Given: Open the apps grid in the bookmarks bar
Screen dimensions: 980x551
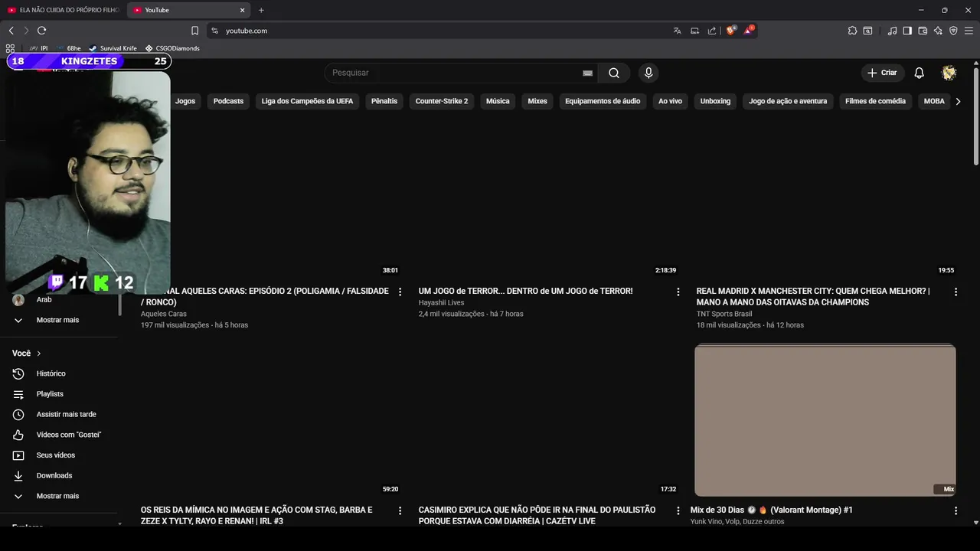Looking at the screenshot, I should click(10, 48).
